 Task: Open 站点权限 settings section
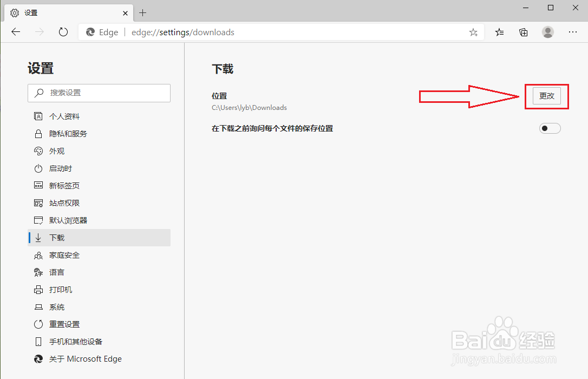99,203
